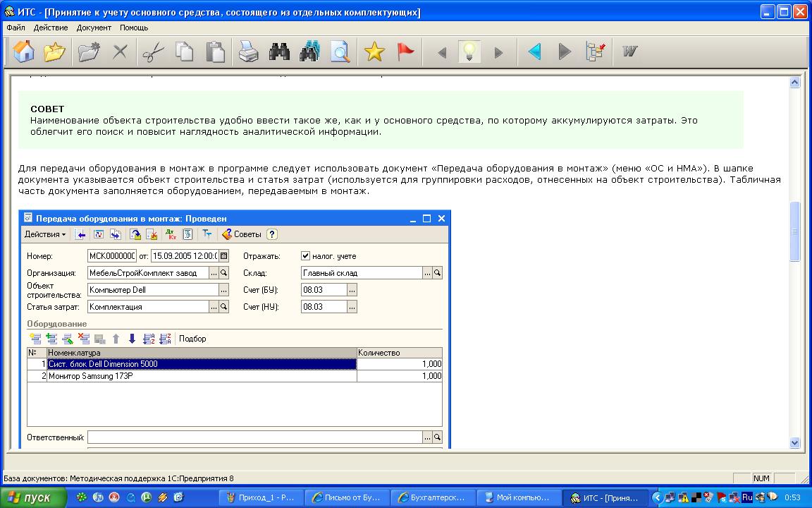Go back using the blue left arrow

click(534, 52)
